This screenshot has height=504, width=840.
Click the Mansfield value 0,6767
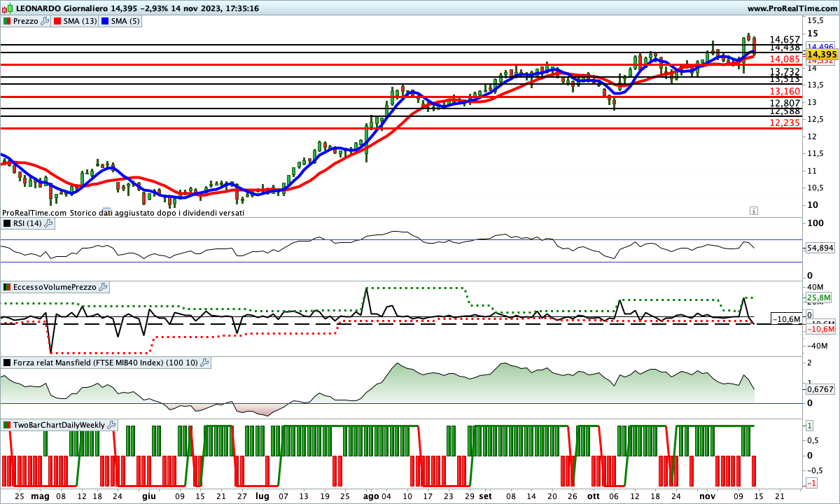pyautogui.click(x=820, y=389)
